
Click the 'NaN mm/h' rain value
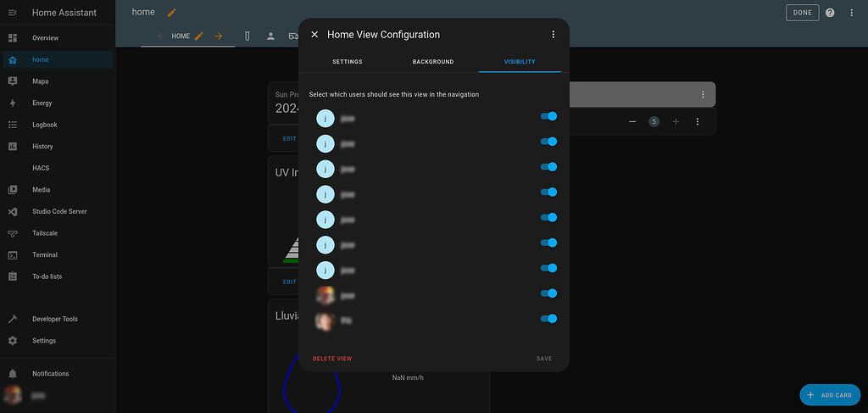pos(408,377)
